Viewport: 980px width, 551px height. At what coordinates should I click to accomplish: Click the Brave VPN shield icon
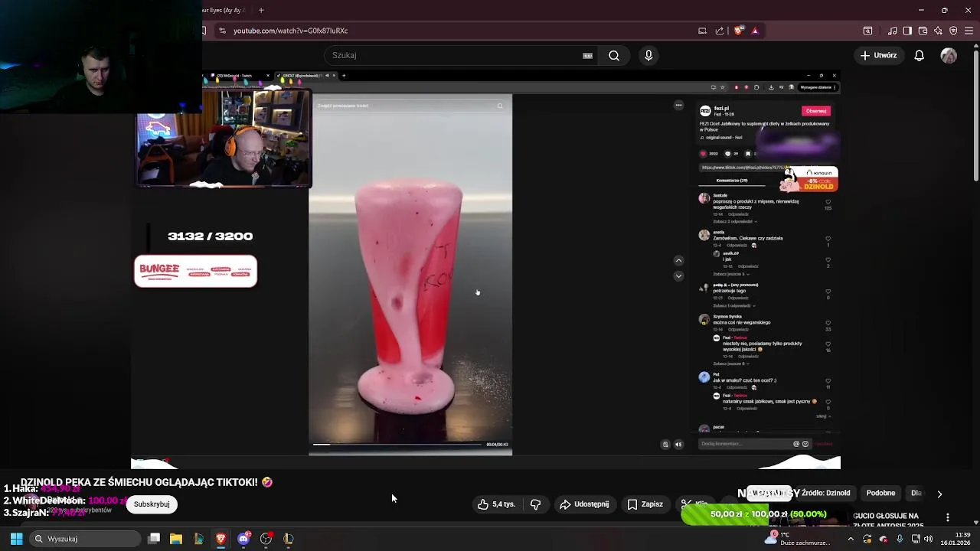tap(953, 31)
